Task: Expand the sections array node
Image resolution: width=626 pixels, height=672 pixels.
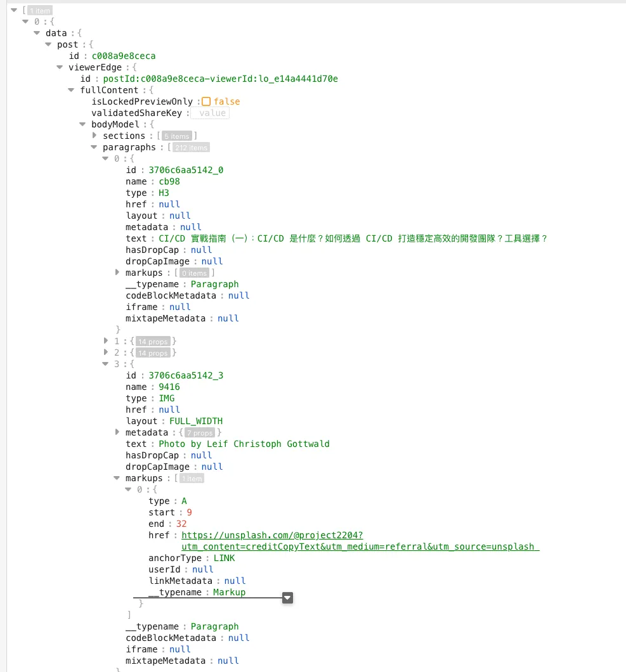Action: pyautogui.click(x=95, y=136)
